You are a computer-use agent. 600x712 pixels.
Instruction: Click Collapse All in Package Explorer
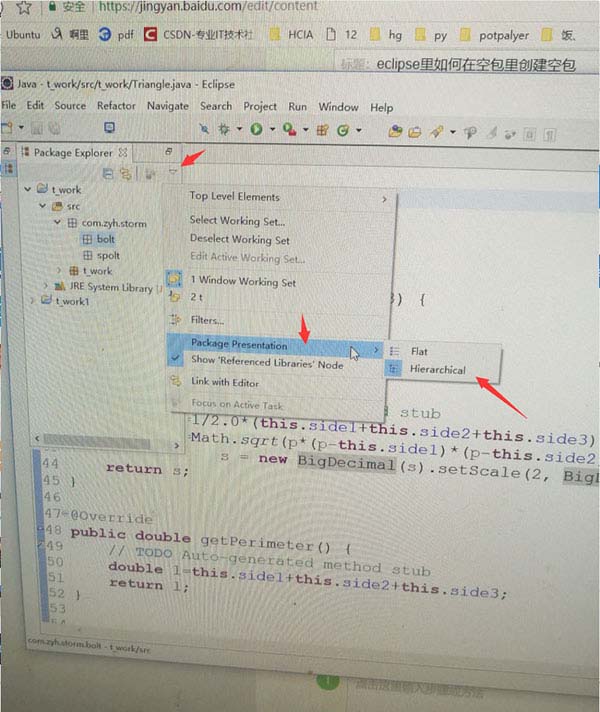108,173
